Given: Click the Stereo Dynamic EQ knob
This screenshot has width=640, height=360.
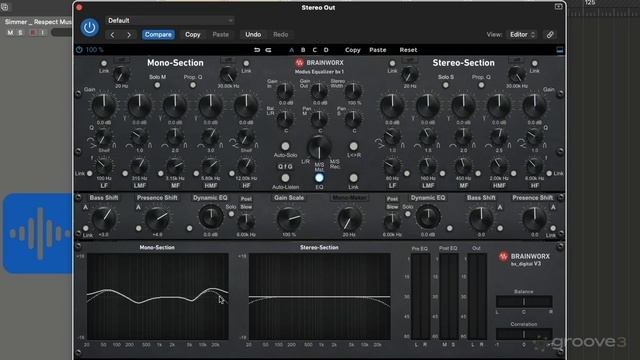Looking at the screenshot, I should [428, 217].
